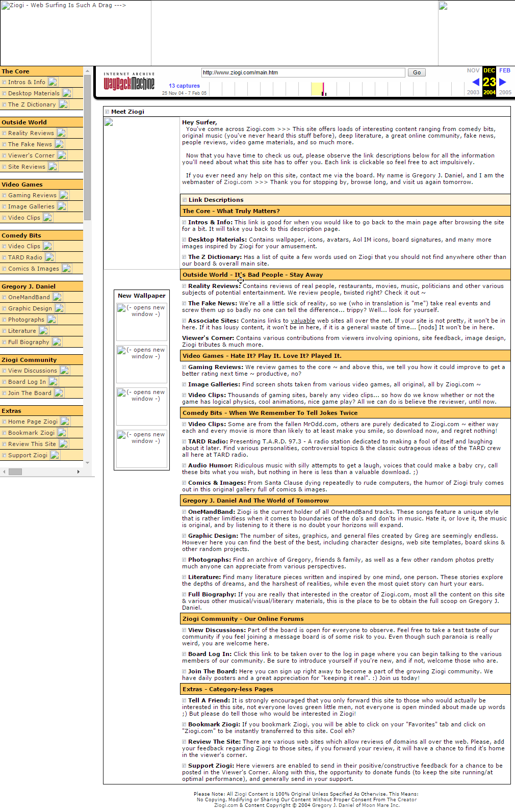515x812 pixels.
Task: Click the image icon beside Photographs
Action: (52, 320)
